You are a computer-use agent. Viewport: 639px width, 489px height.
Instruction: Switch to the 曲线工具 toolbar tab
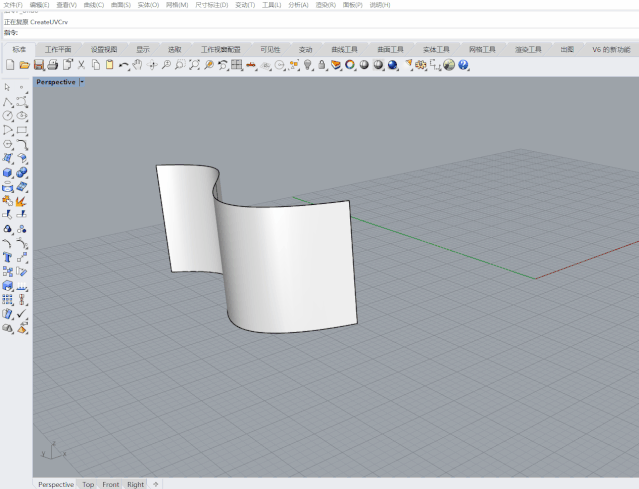point(344,49)
